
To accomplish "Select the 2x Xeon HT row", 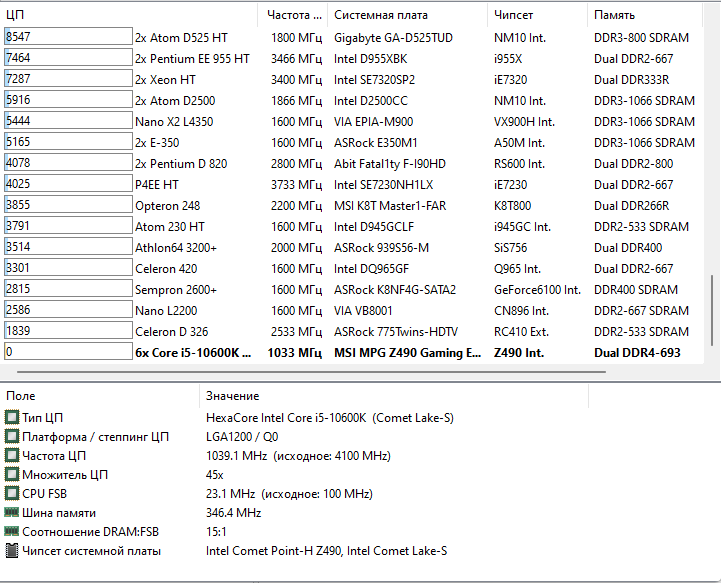I will click(x=352, y=80).
